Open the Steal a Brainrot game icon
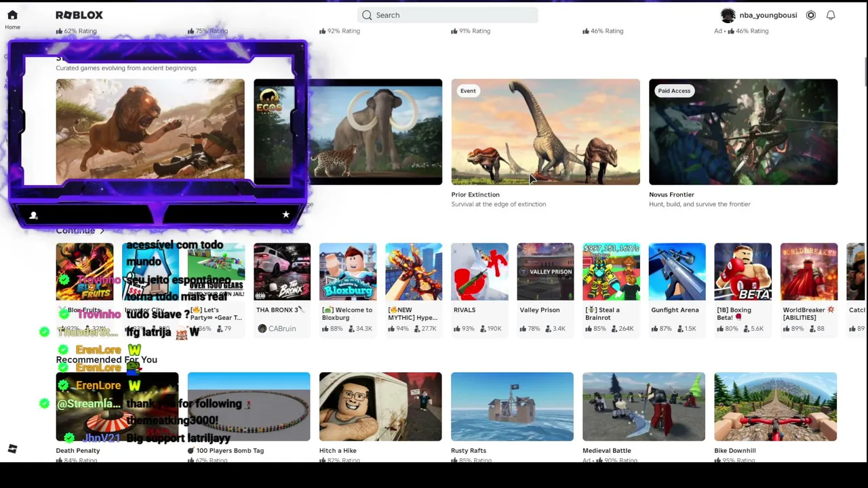Viewport: 868px width, 488px height. [611, 271]
